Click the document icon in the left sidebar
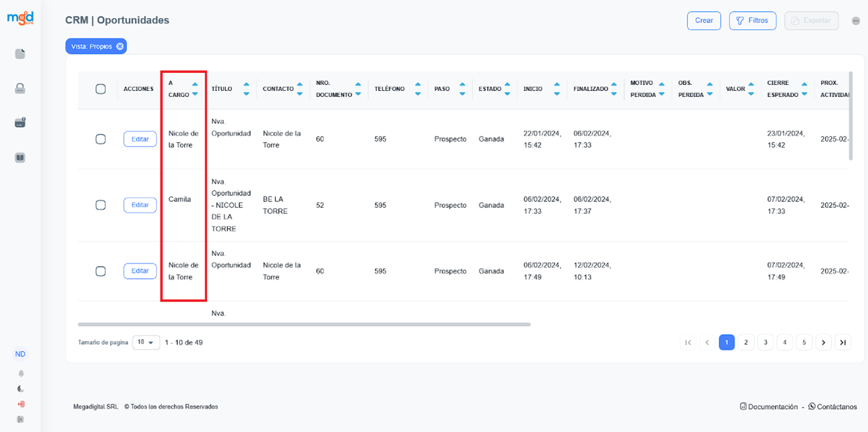Screen dimensions: 868x432 point(20,54)
